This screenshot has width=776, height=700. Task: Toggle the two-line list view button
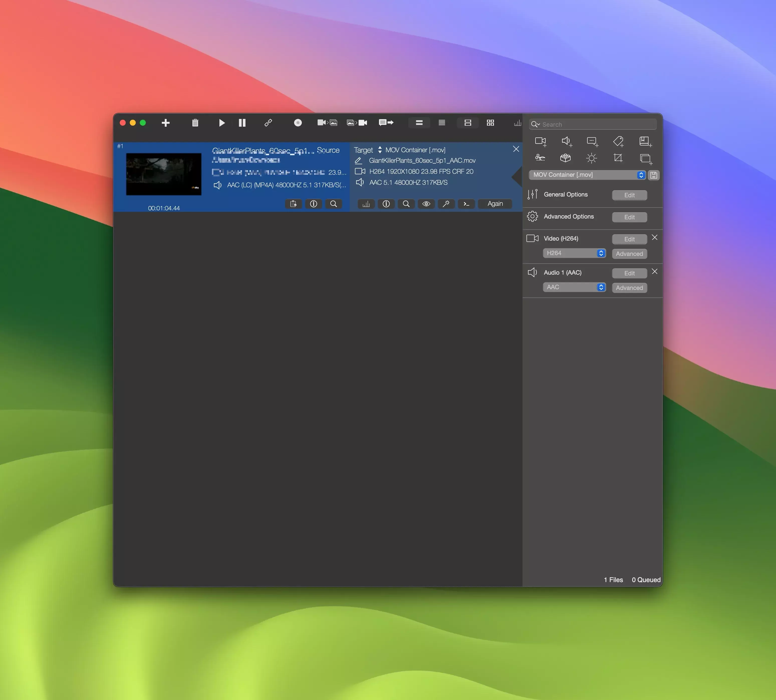(419, 123)
